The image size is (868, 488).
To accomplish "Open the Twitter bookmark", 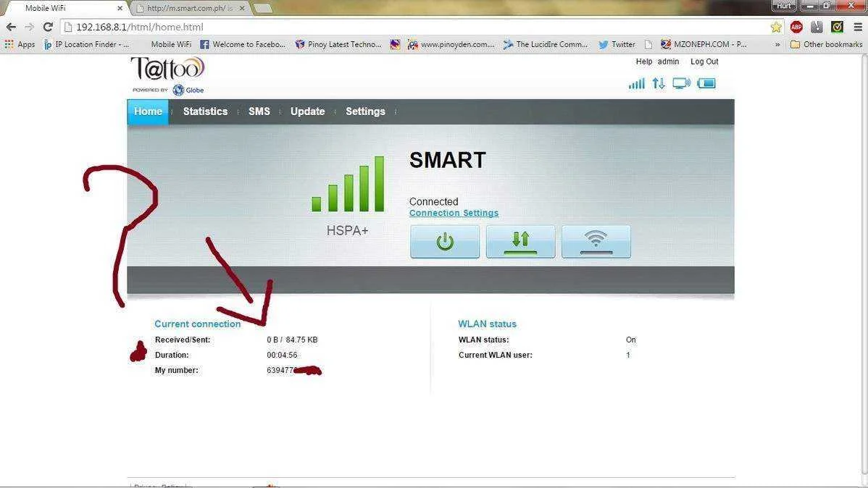I will (x=617, y=44).
